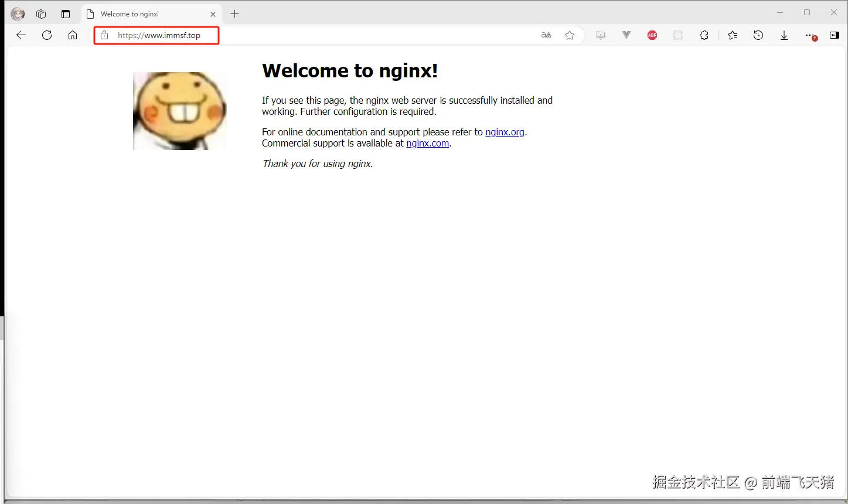Add this page to favorites with star
The height and width of the screenshot is (504, 848).
(570, 35)
